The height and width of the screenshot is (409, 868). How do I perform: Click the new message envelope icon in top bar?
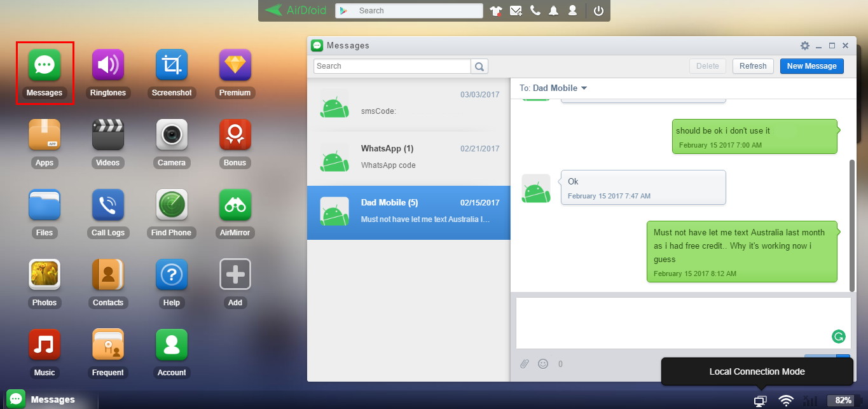(x=516, y=11)
